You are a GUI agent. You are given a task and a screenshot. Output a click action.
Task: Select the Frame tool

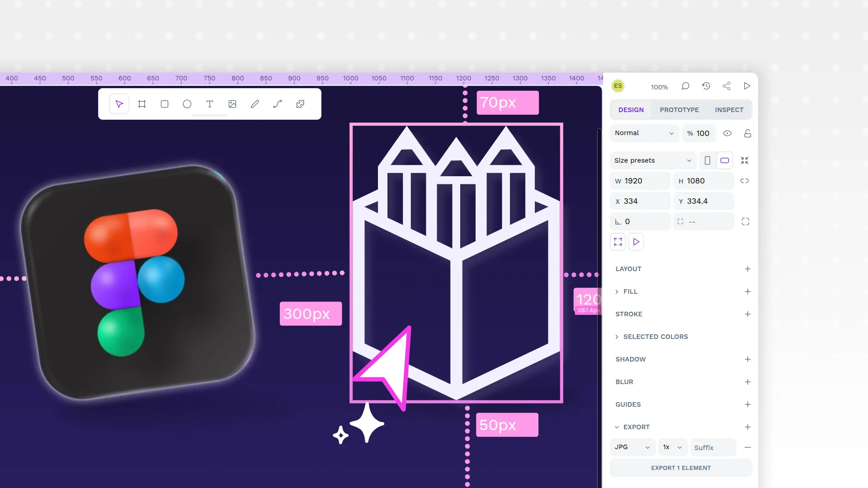point(142,103)
